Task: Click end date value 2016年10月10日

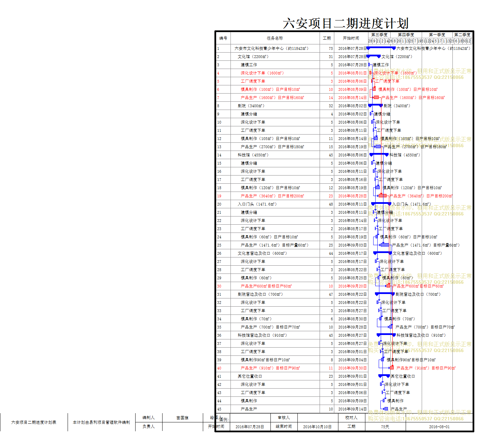Action: [x=317, y=427]
